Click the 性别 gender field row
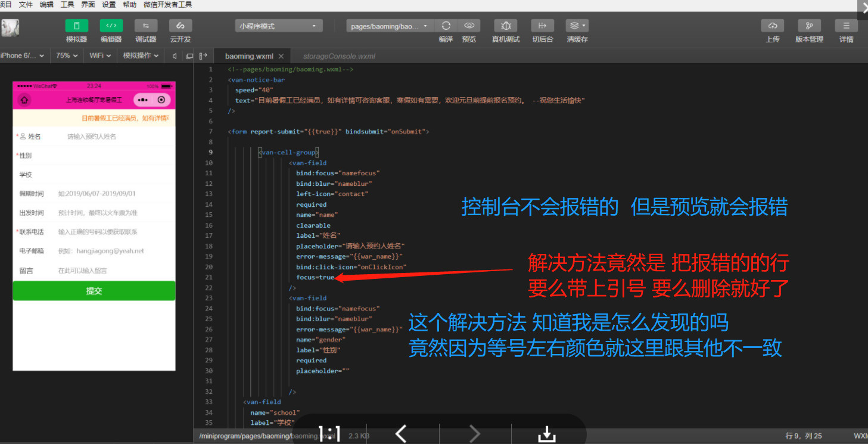The image size is (868, 444). (x=94, y=156)
